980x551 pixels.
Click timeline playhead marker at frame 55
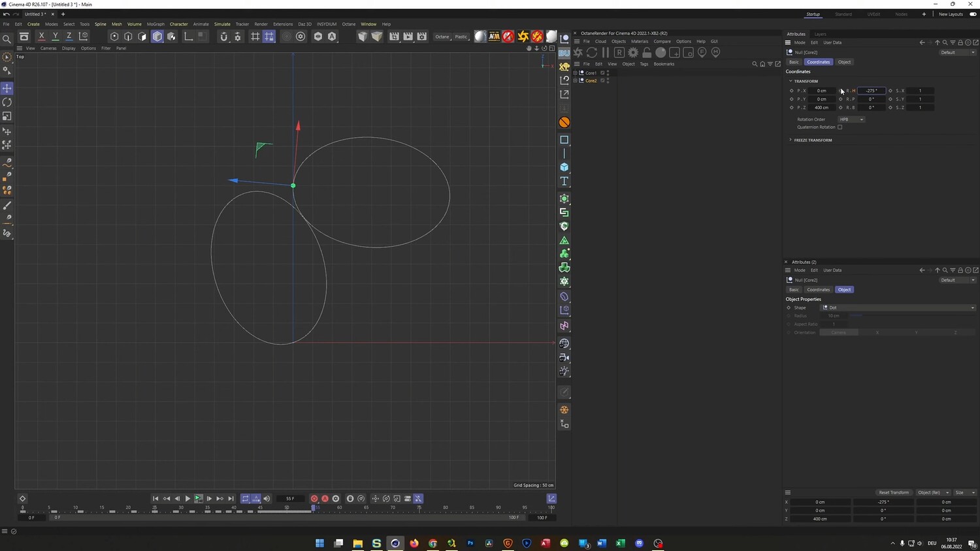click(313, 508)
